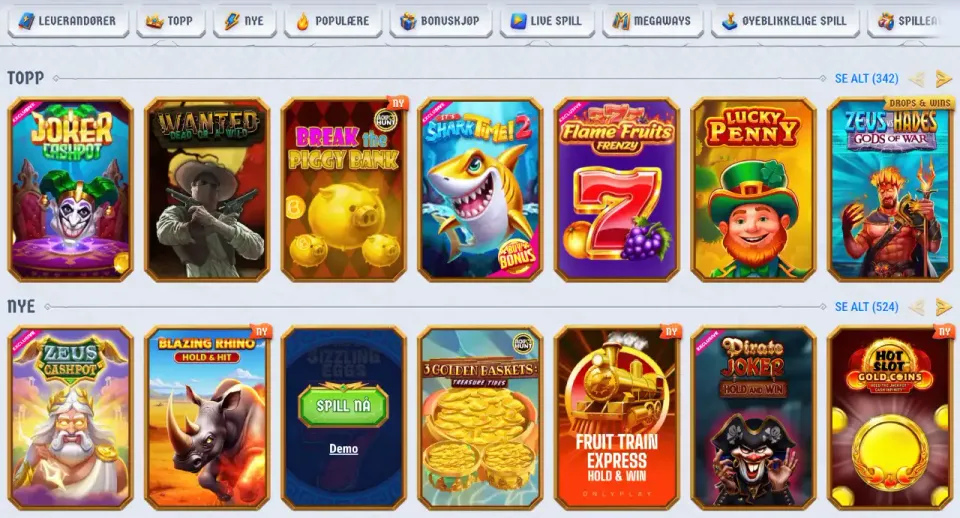Click the next arrow in Topp row
This screenshot has width=960, height=518.
[943, 78]
